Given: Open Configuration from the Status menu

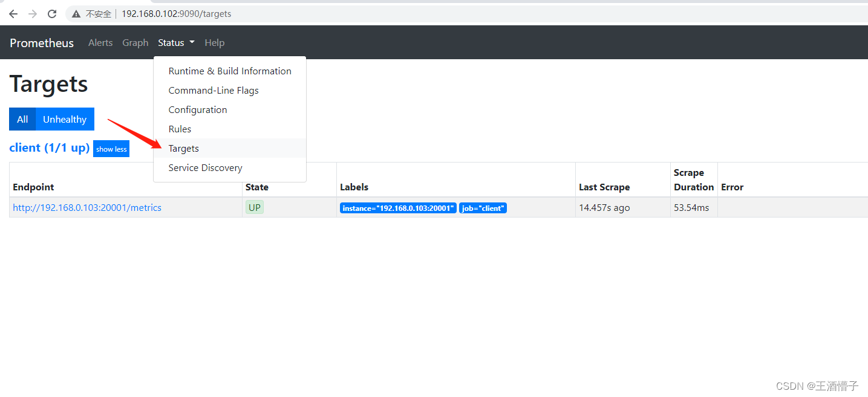Looking at the screenshot, I should [x=230, y=110].
